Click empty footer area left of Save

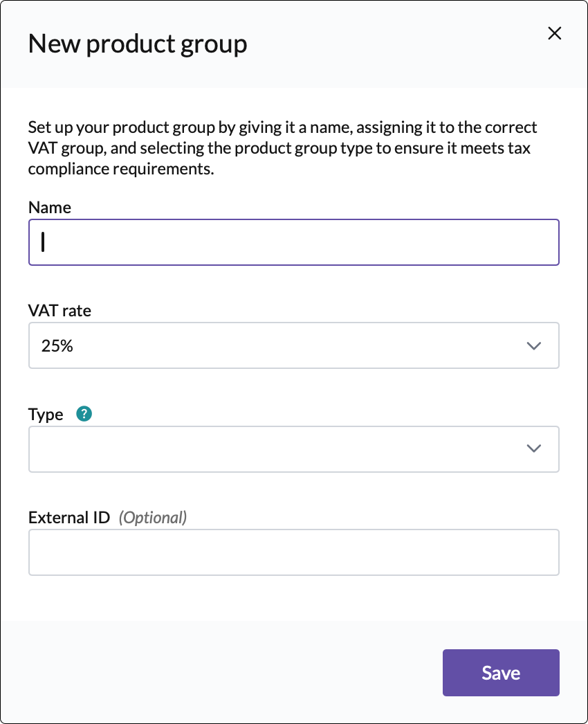click(x=221, y=672)
